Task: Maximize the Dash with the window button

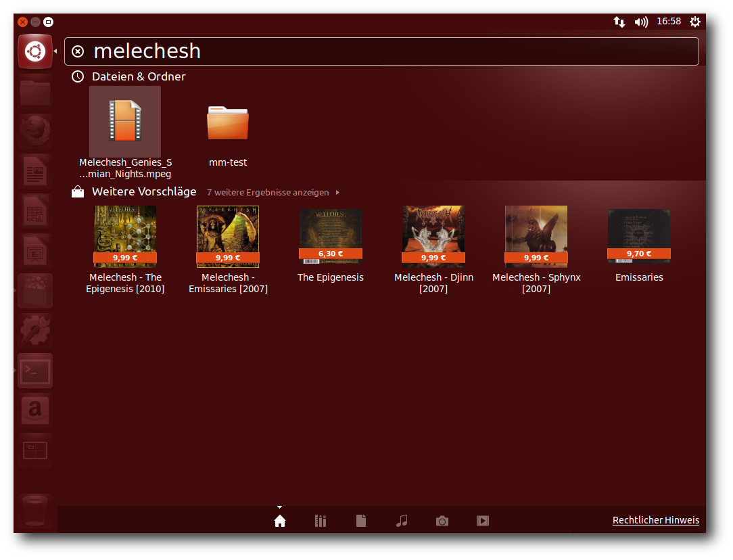Action: tap(48, 22)
